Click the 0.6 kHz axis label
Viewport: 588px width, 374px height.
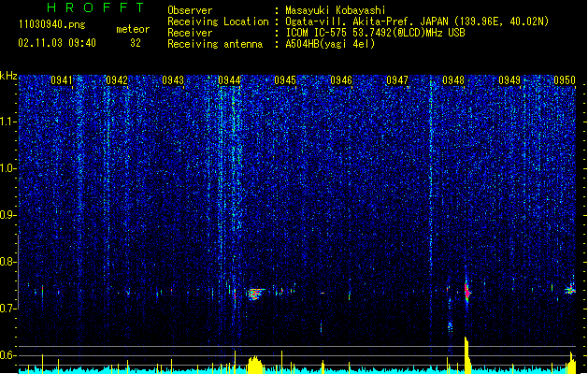click(x=8, y=355)
